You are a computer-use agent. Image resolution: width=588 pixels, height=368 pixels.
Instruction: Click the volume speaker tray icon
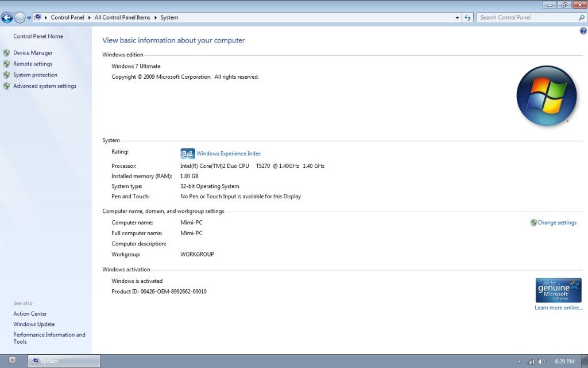pos(541,362)
